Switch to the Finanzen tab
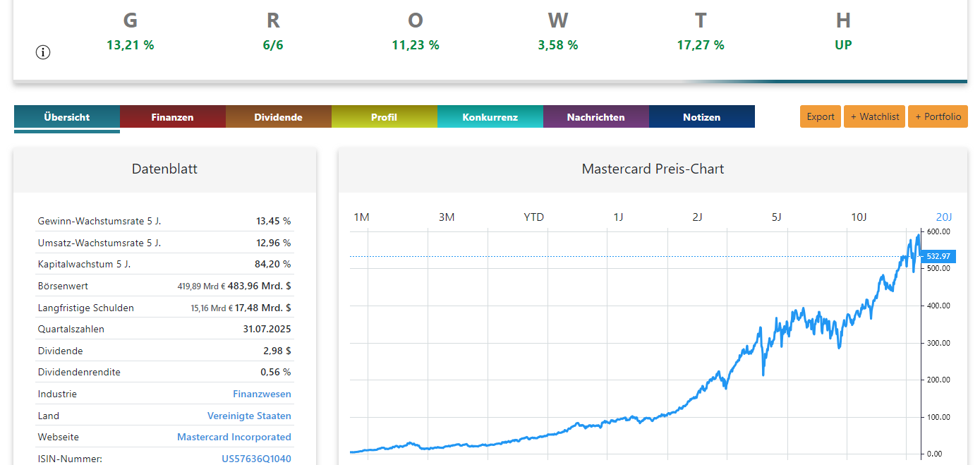The image size is (980, 465). click(x=173, y=117)
